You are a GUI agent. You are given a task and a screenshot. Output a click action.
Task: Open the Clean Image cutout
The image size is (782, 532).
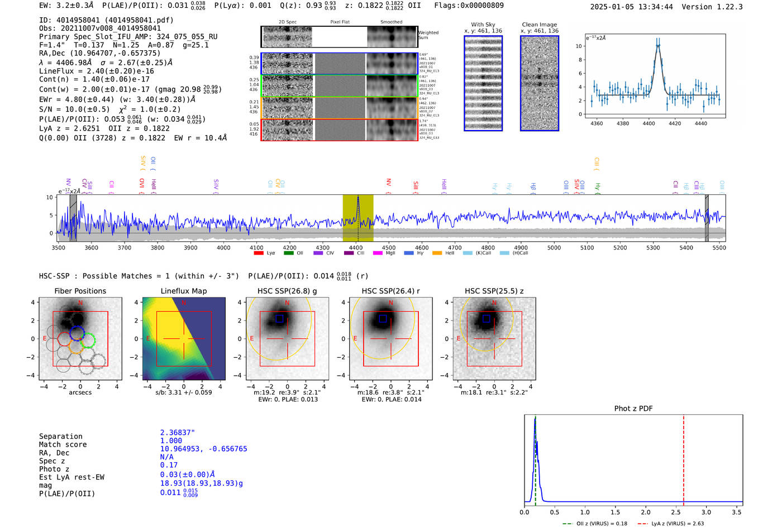point(540,83)
